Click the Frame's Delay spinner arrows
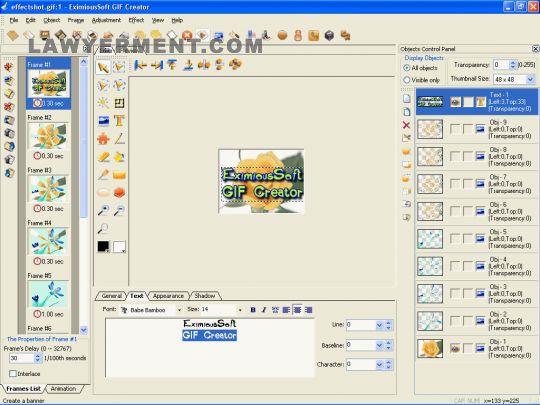 [37, 358]
